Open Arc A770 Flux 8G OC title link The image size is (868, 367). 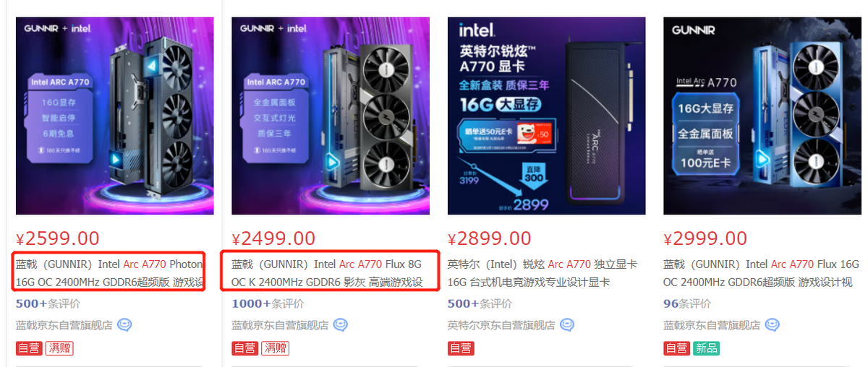click(327, 273)
